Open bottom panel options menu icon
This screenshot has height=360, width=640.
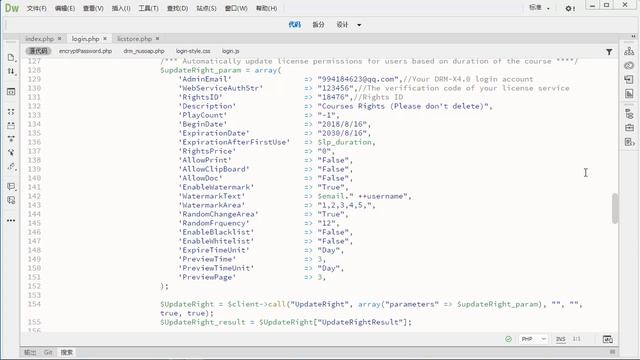(x=612, y=352)
